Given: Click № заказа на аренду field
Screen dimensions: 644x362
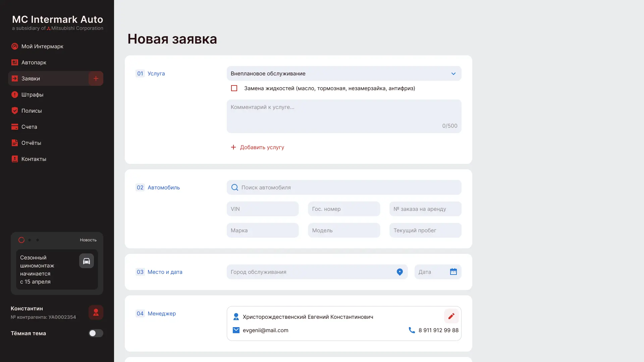Looking at the screenshot, I should pos(425,209).
